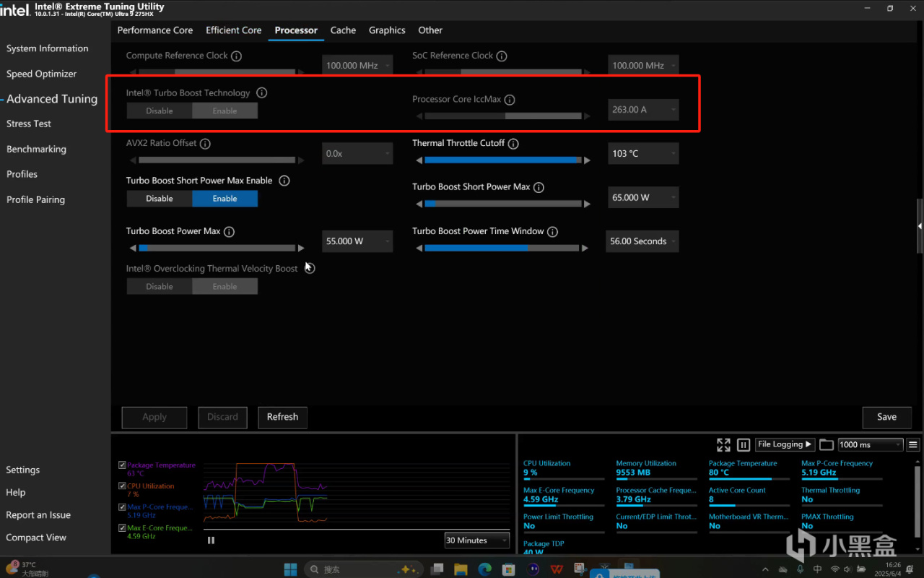Click the Turbo Boost Short Power Max slider track

click(502, 204)
